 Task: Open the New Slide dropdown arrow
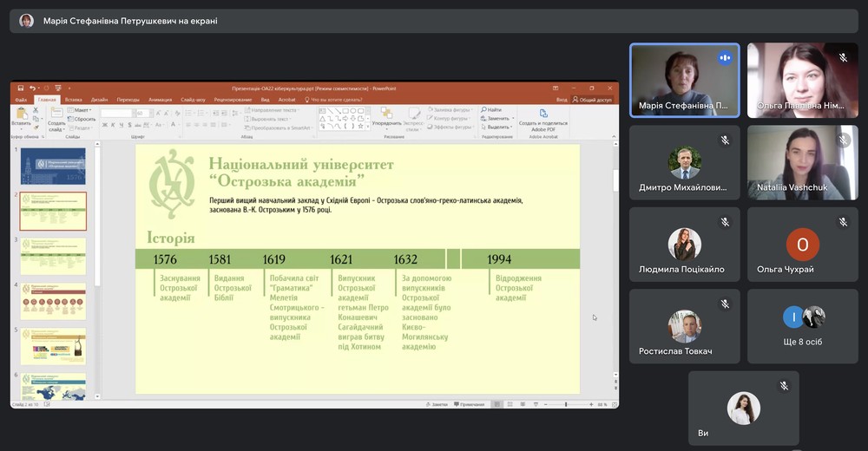64,129
